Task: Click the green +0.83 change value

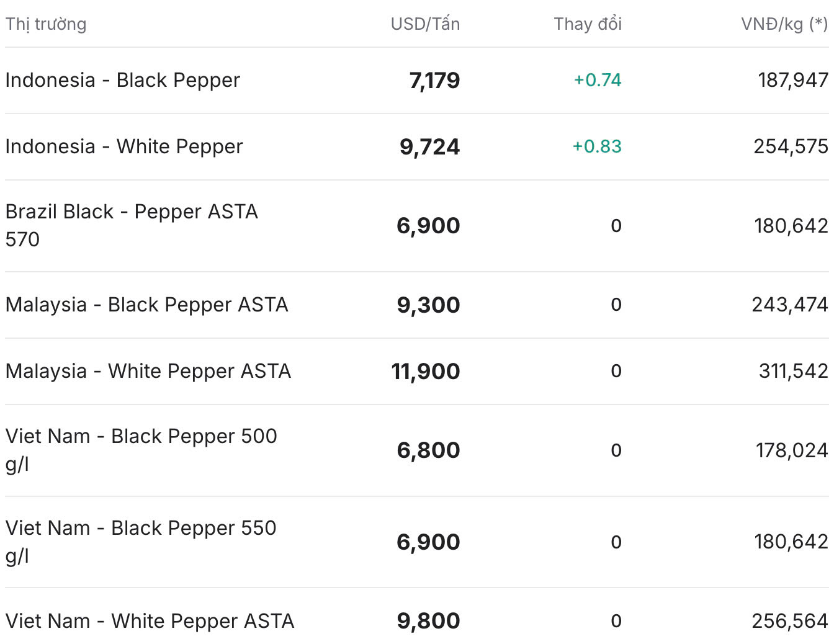Action: 597,146
